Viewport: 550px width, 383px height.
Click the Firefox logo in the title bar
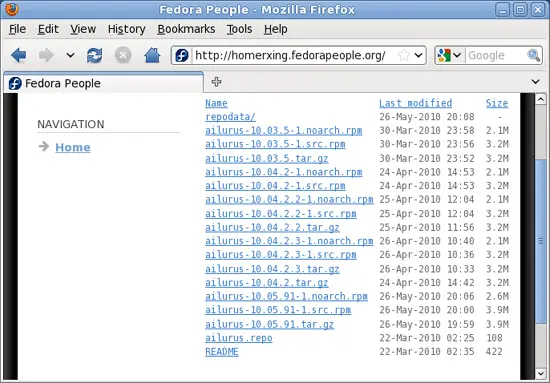pyautogui.click(x=12, y=9)
